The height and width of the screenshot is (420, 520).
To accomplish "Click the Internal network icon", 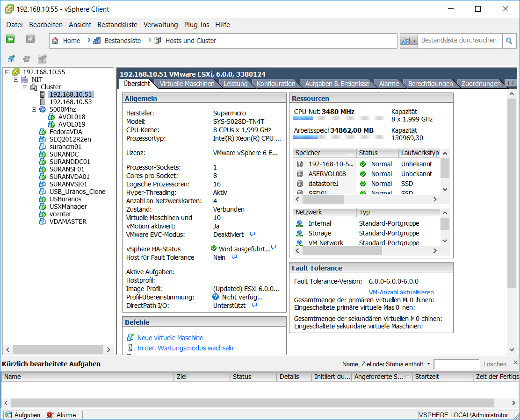I will pyautogui.click(x=299, y=224).
